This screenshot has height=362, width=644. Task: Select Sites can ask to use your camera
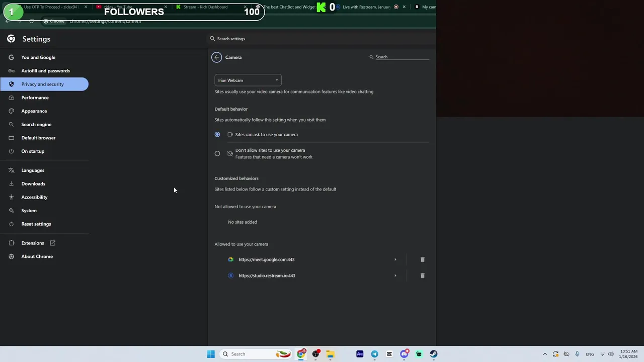217,134
